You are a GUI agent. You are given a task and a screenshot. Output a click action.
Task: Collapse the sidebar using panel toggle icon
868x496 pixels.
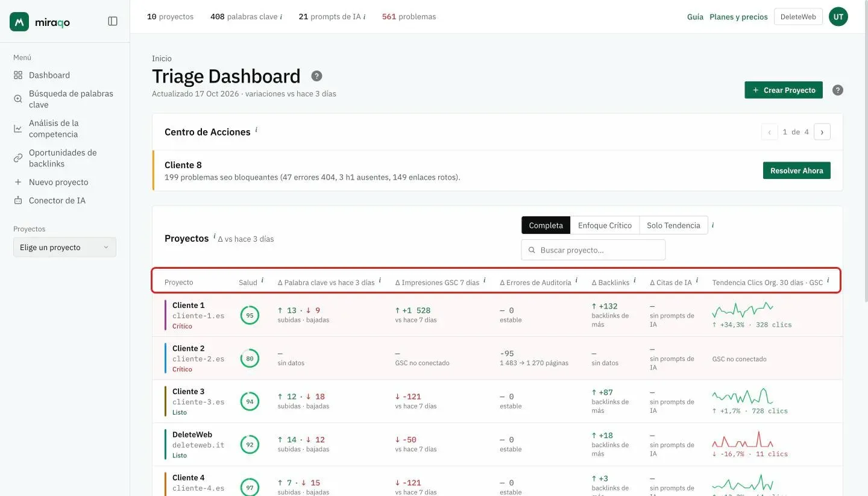coord(113,21)
